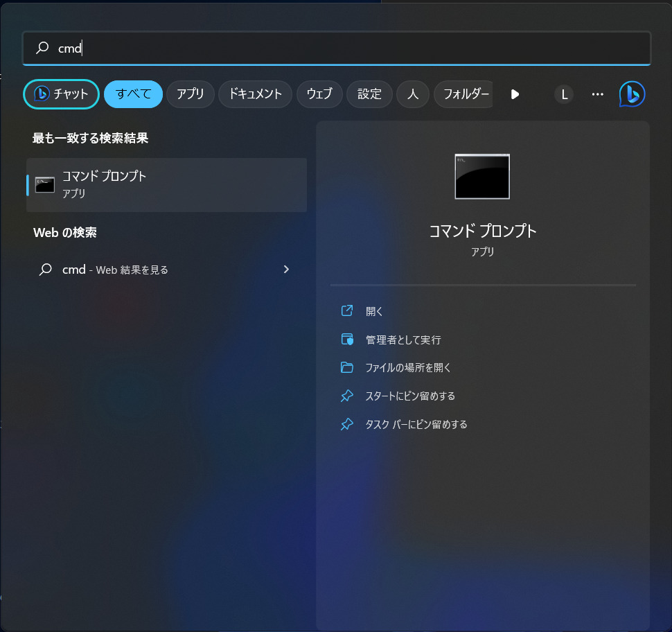The image size is (672, 632).
Task: Open the three-dot options menu
Action: 597,94
